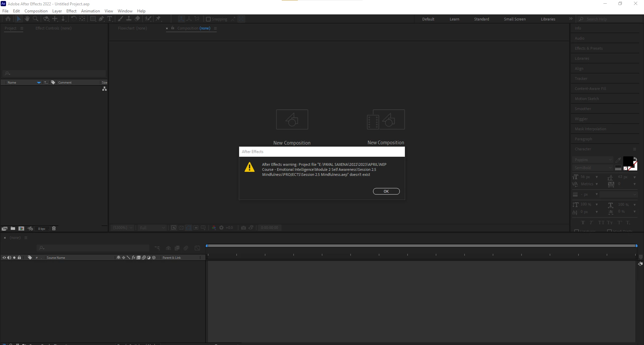
Task: Select the Pan Behind anchor point tool
Action: (82, 19)
